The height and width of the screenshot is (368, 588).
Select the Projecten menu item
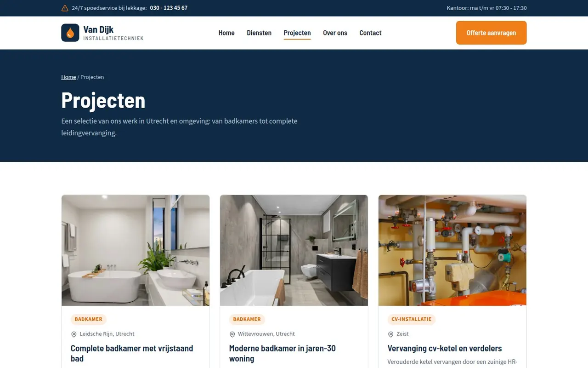[297, 33]
